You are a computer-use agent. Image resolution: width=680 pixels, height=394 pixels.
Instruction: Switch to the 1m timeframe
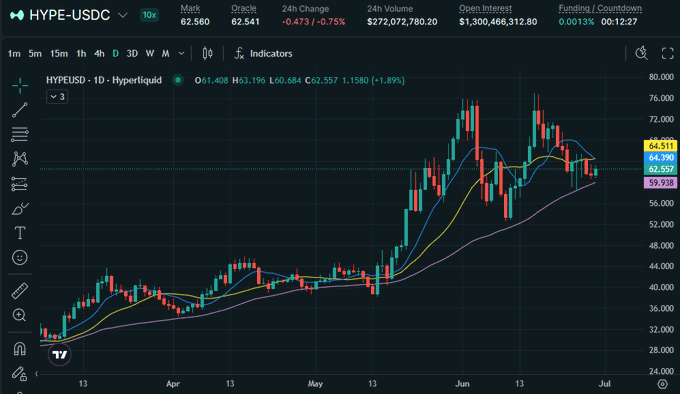[14, 54]
